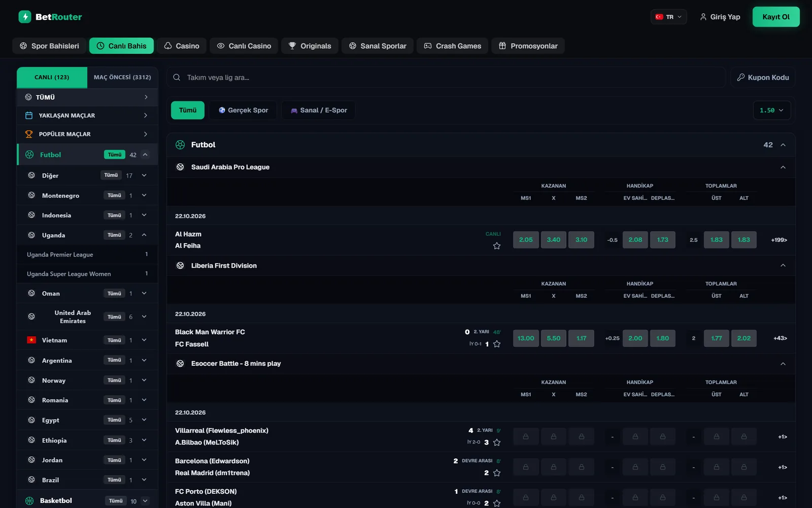Favorite the Al Hazm vs Al Feiha match star
The image size is (812, 508).
497,246
